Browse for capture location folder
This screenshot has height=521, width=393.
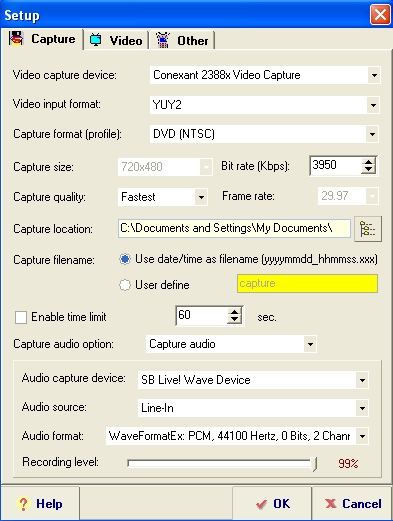[368, 229]
